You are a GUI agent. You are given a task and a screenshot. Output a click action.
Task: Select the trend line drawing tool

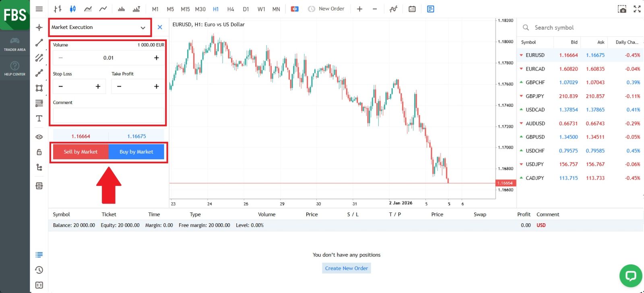[39, 43]
